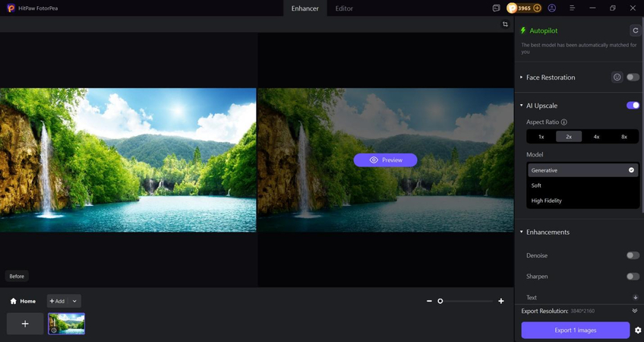Image resolution: width=644 pixels, height=342 pixels.
Task: Click the Export 1 images button
Action: [x=575, y=330]
